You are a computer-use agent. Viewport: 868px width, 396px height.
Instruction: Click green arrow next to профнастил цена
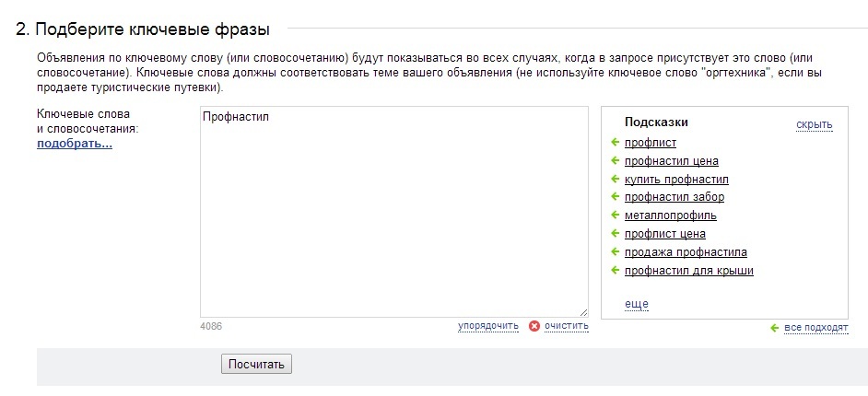615,161
